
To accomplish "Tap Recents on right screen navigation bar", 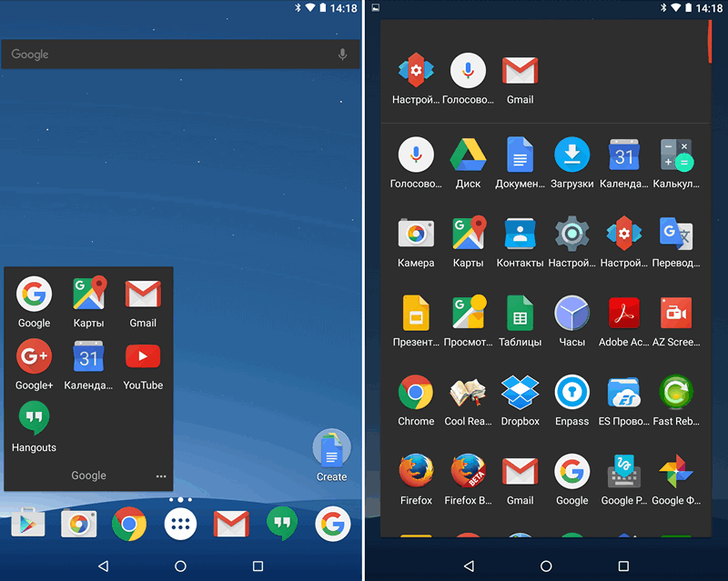I will point(623,566).
